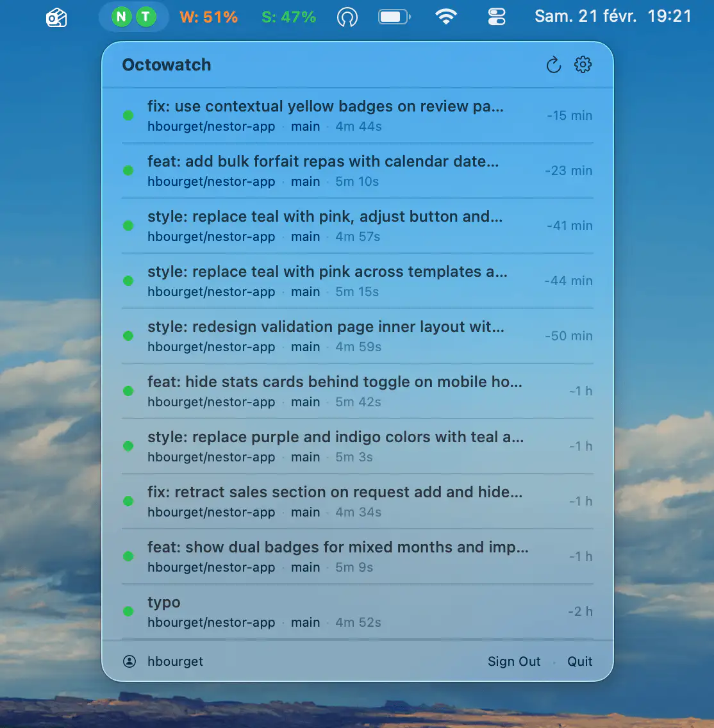
Task: Click status dot for 'show dual badges' run
Action: coord(129,556)
